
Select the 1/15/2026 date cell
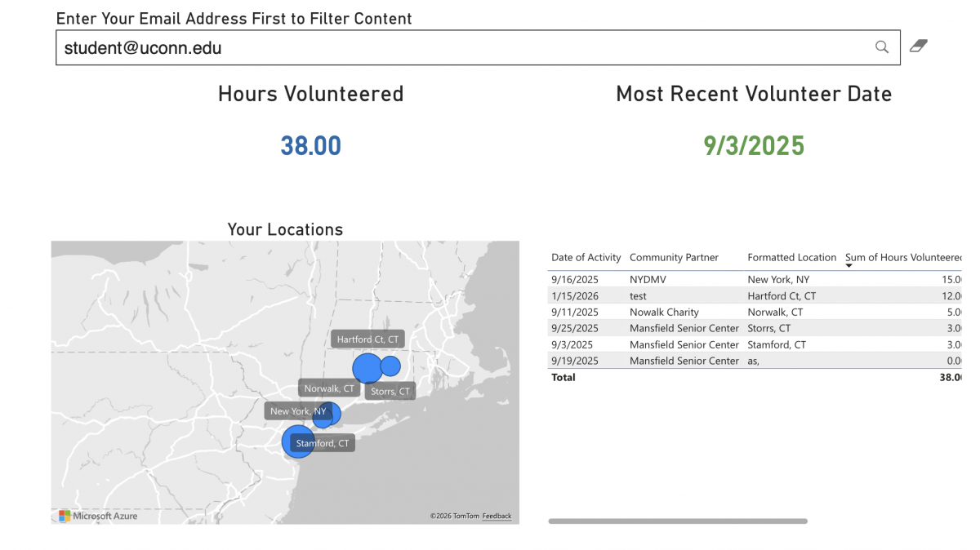pyautogui.click(x=575, y=295)
